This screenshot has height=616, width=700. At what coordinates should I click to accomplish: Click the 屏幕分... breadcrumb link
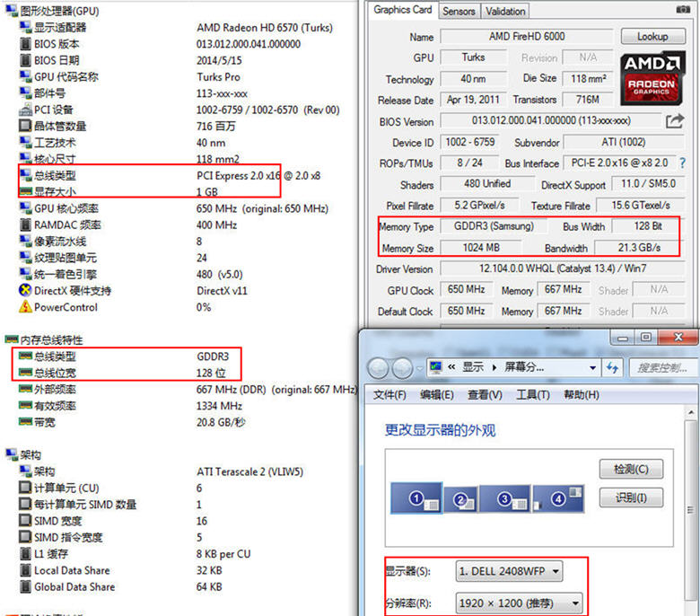[x=524, y=367]
